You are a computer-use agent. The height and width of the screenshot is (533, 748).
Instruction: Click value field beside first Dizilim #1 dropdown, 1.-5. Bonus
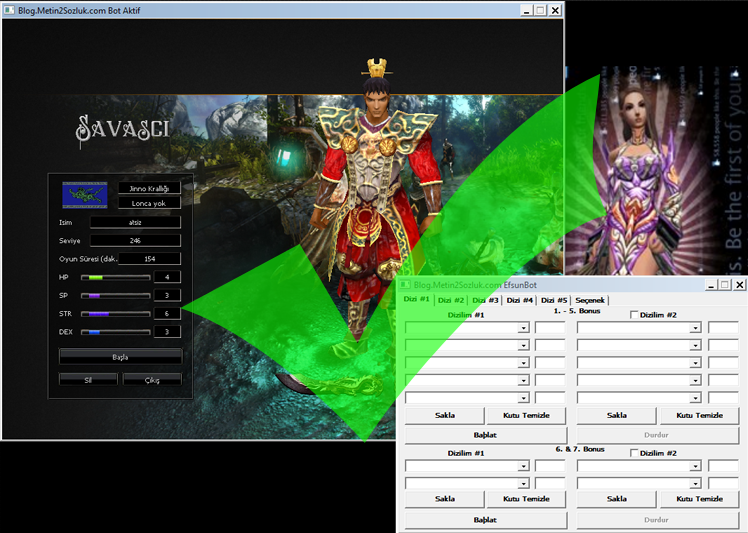(550, 327)
